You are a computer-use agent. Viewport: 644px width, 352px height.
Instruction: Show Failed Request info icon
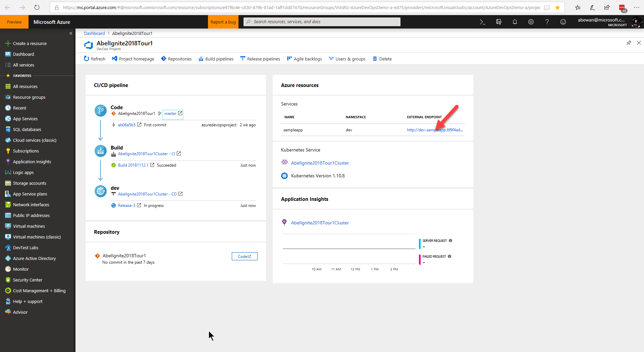point(449,256)
